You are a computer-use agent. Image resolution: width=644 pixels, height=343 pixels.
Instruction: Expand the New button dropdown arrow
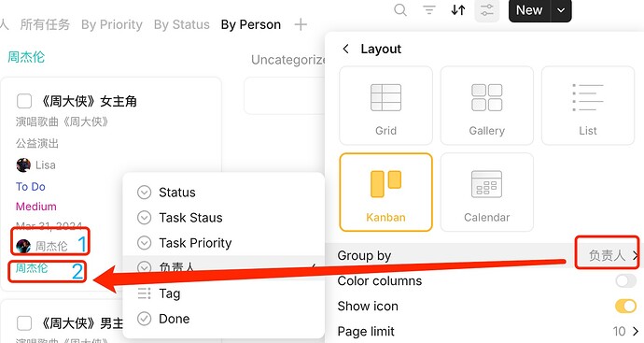[561, 10]
